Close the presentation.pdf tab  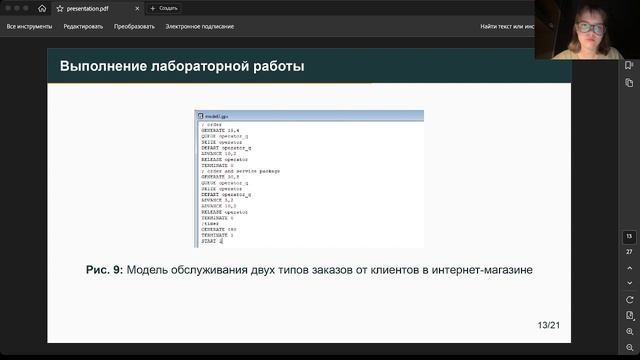(x=137, y=9)
